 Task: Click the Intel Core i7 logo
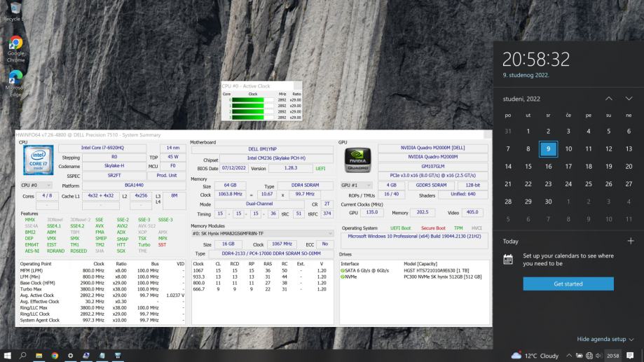pos(38,160)
